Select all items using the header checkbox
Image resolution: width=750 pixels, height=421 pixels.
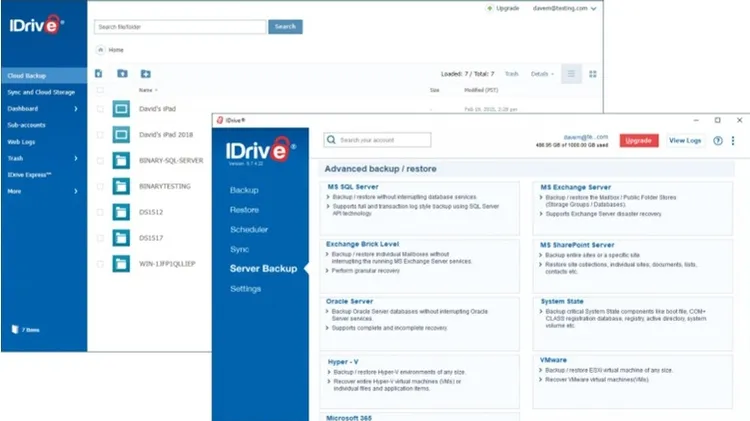(x=99, y=90)
